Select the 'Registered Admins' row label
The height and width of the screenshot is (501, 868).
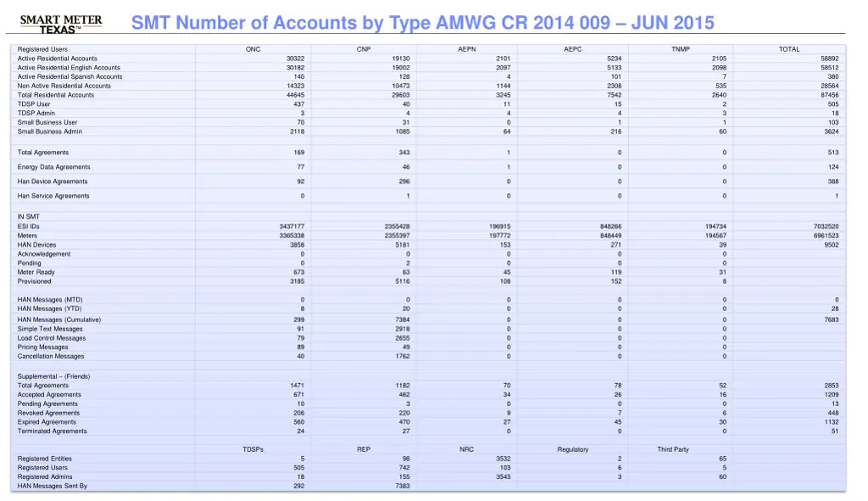pos(45,477)
